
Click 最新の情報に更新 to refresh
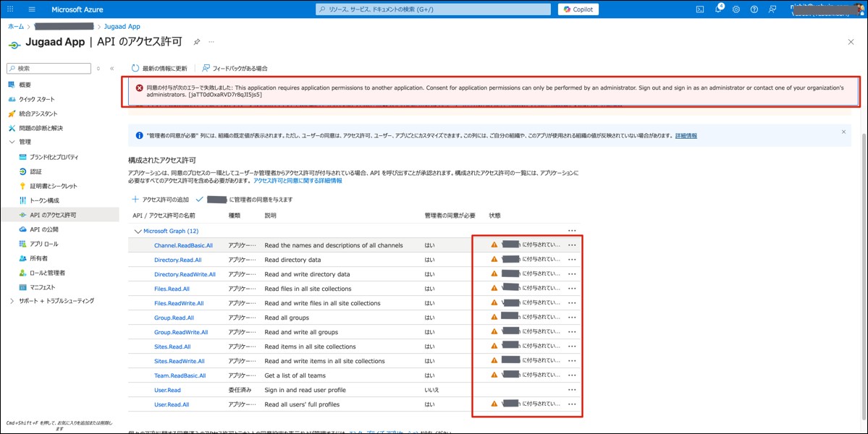click(x=159, y=69)
